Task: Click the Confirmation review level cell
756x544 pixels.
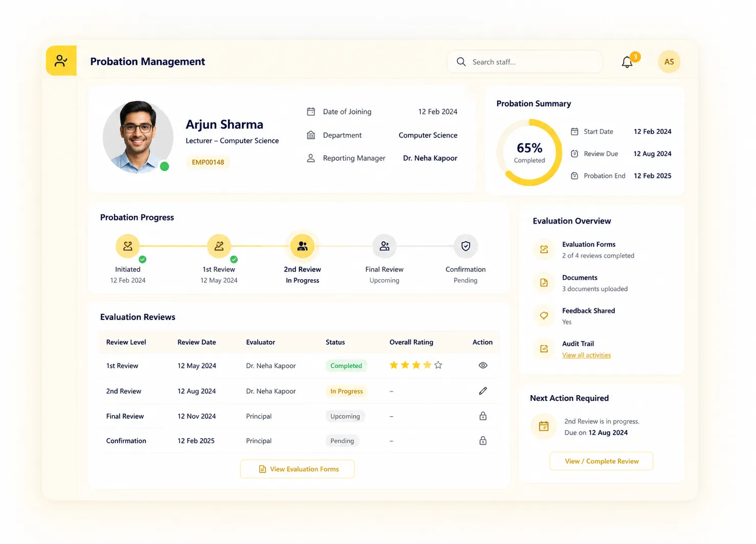Action: [x=126, y=441]
